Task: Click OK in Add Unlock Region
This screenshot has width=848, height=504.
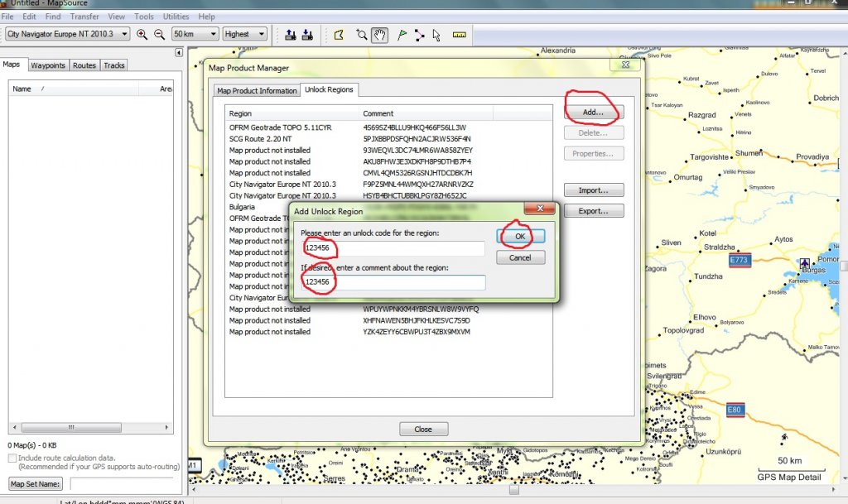Action: pyautogui.click(x=520, y=237)
